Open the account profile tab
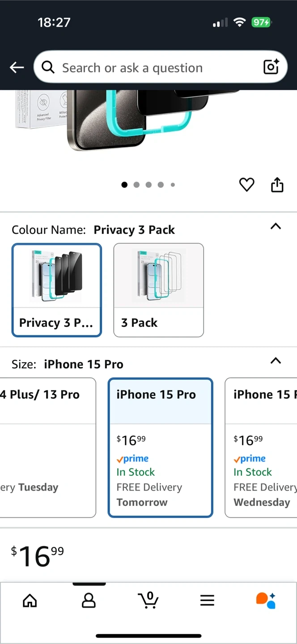Image resolution: width=297 pixels, height=644 pixels. [x=89, y=601]
